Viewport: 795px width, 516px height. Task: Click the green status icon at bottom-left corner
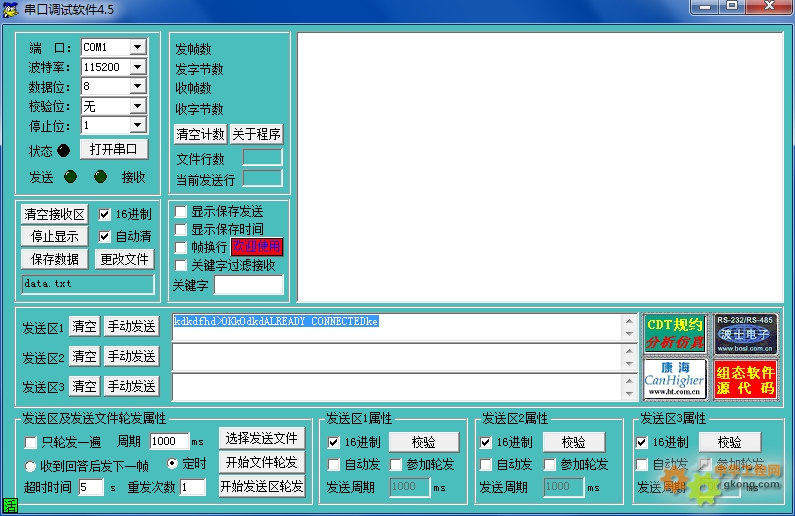10,505
